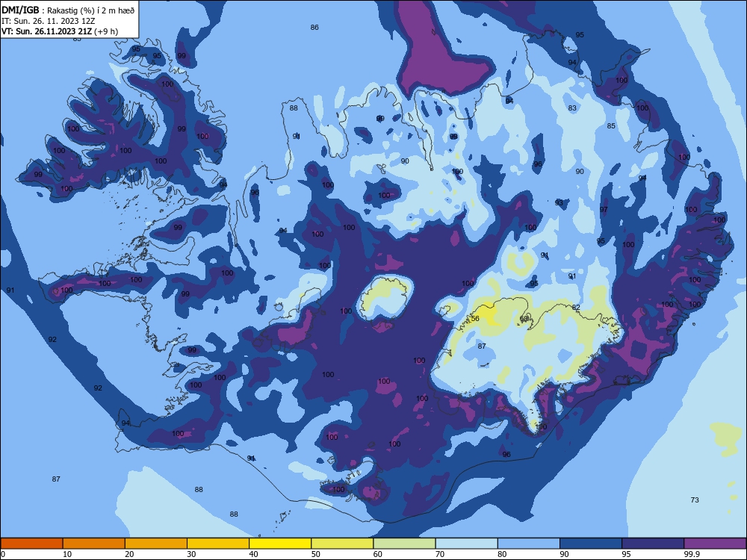This screenshot has width=747, height=560.
Task: Click the map humidity value "83"
Action: tap(572, 108)
